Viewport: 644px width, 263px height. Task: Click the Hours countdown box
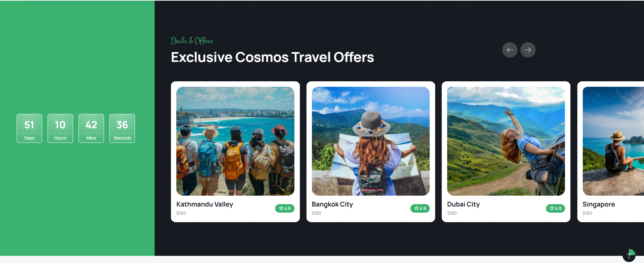click(x=60, y=128)
